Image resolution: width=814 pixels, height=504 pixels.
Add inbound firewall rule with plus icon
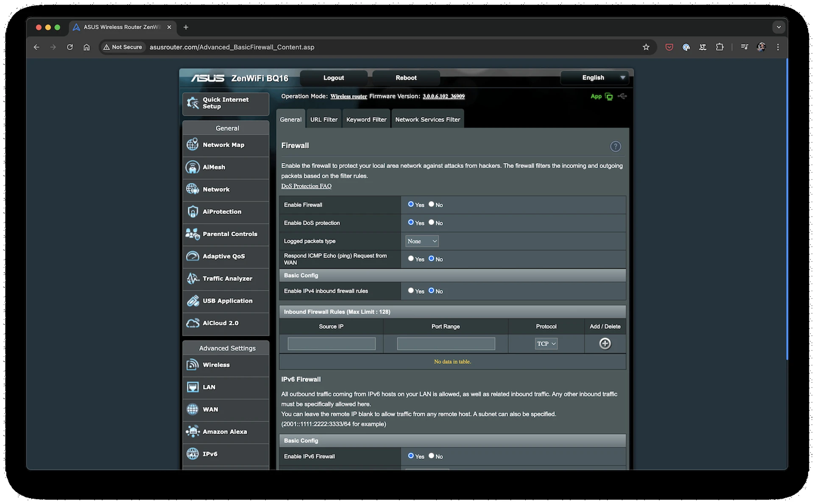[605, 343]
